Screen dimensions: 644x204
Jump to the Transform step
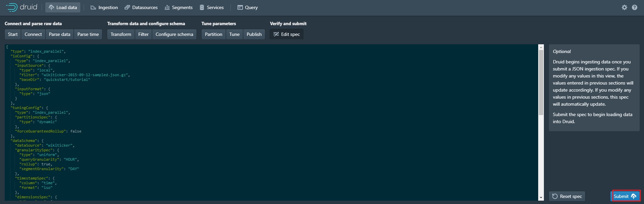pyautogui.click(x=121, y=34)
